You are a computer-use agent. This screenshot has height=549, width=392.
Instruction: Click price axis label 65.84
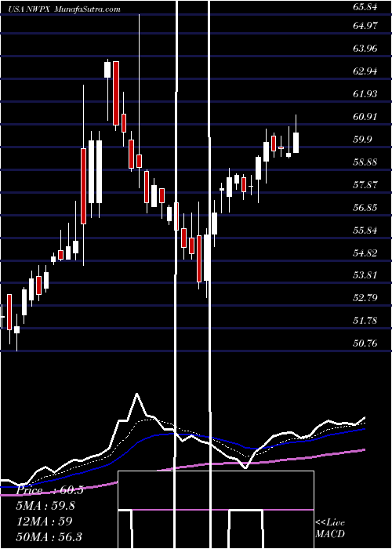click(x=365, y=6)
